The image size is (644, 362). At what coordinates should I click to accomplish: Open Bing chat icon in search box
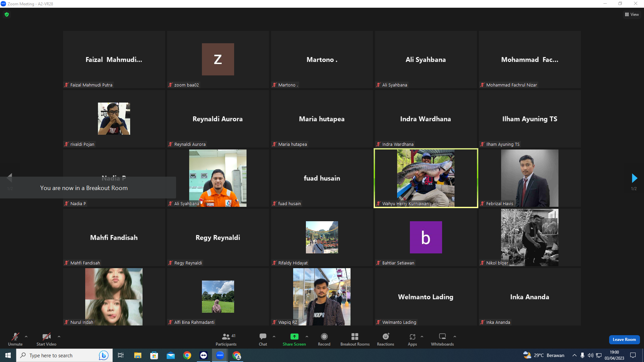coord(104,355)
